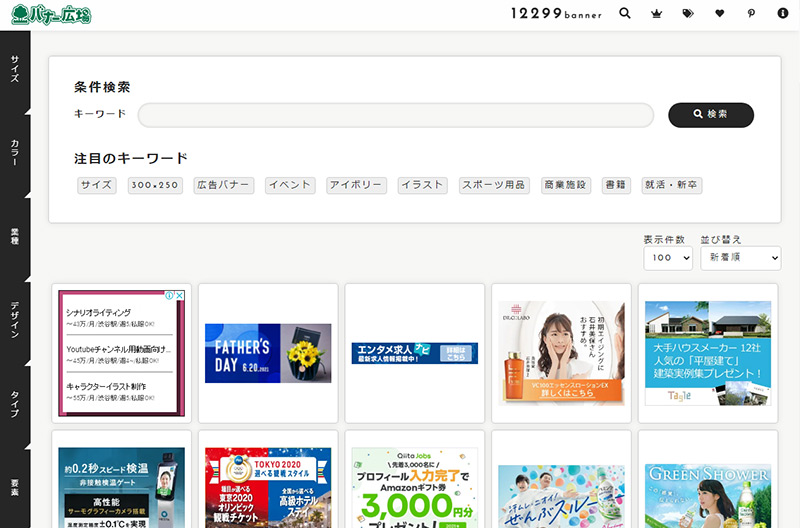
Task: Open the ぜんぶスルー drink banner thumbnail
Action: coord(561,496)
